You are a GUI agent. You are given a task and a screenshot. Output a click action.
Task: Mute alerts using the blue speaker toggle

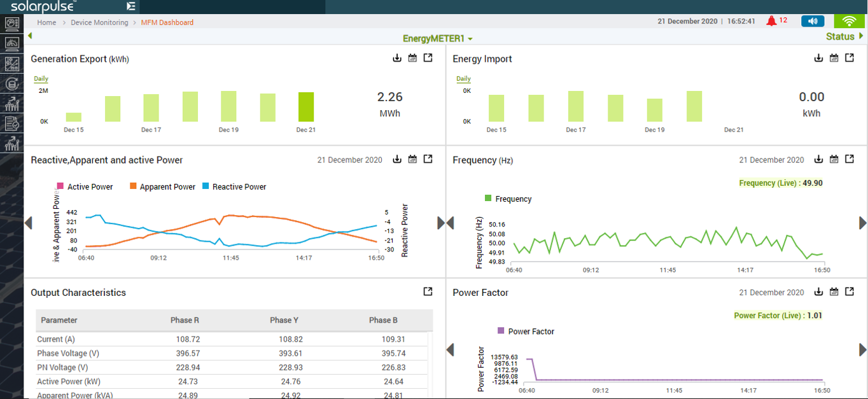click(813, 20)
